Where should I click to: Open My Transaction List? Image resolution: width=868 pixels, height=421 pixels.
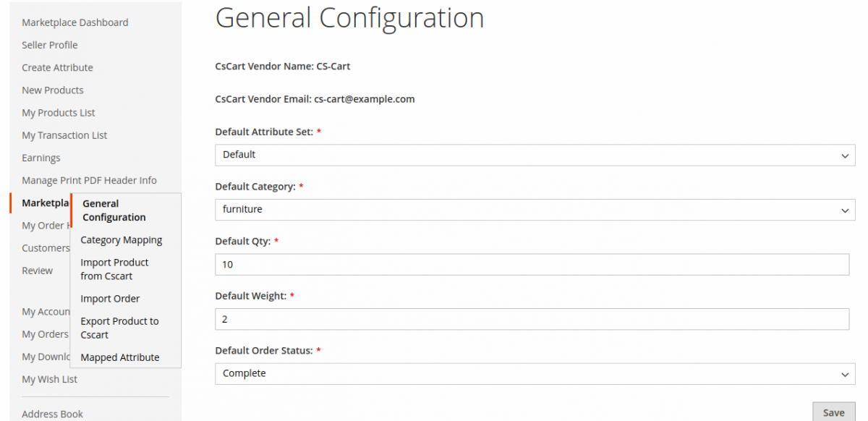point(65,135)
